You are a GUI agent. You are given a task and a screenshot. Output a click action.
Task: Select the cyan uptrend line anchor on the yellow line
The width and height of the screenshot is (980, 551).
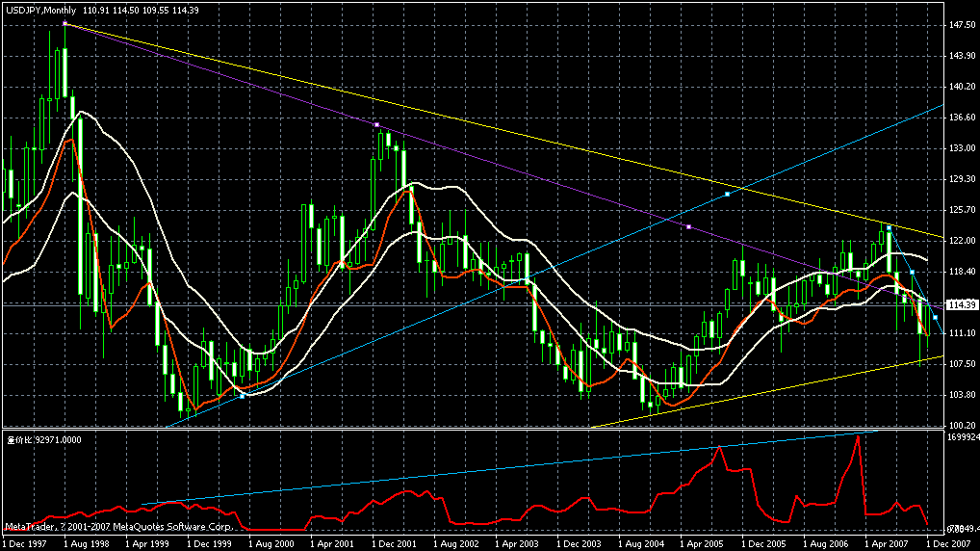coord(728,195)
